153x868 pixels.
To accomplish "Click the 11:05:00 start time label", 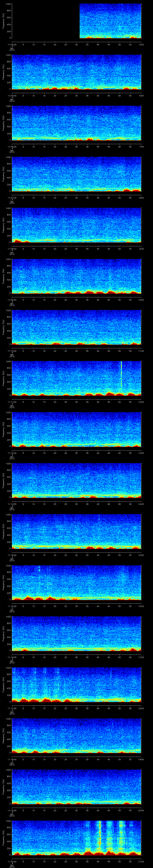I will [12, 96].
